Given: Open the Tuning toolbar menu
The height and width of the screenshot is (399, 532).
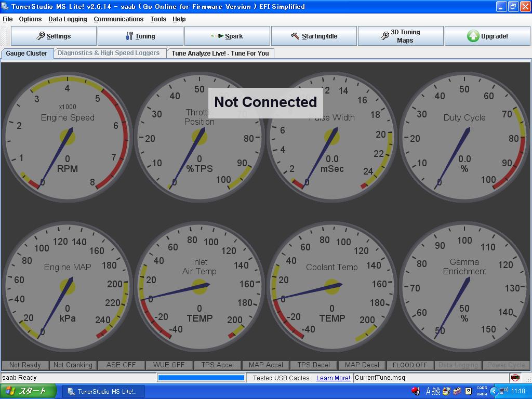Looking at the screenshot, I should tap(140, 36).
